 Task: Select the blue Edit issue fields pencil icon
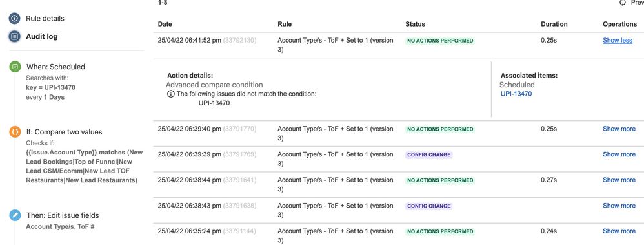point(15,215)
